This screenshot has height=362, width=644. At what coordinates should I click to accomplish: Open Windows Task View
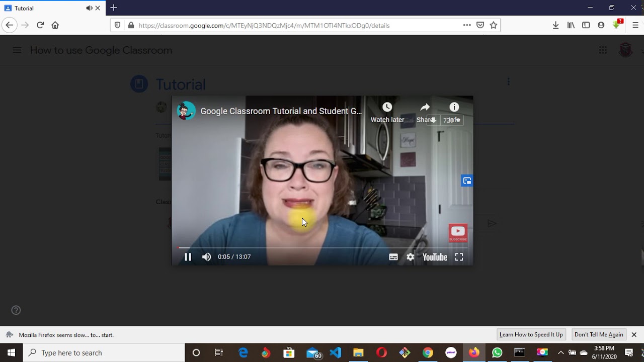tap(219, 352)
